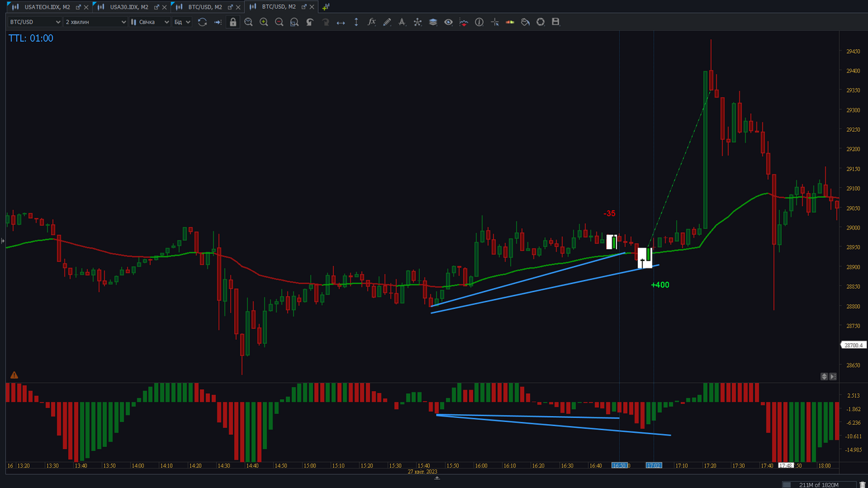Click the 14:00 time axis label
868x488 pixels.
tap(138, 466)
